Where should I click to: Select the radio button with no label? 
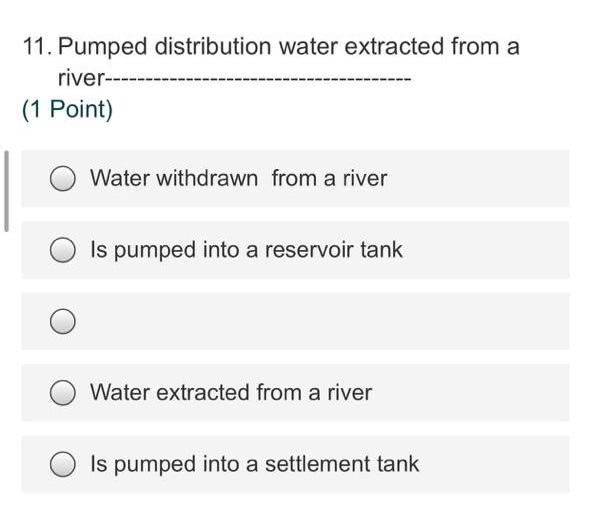tap(62, 321)
